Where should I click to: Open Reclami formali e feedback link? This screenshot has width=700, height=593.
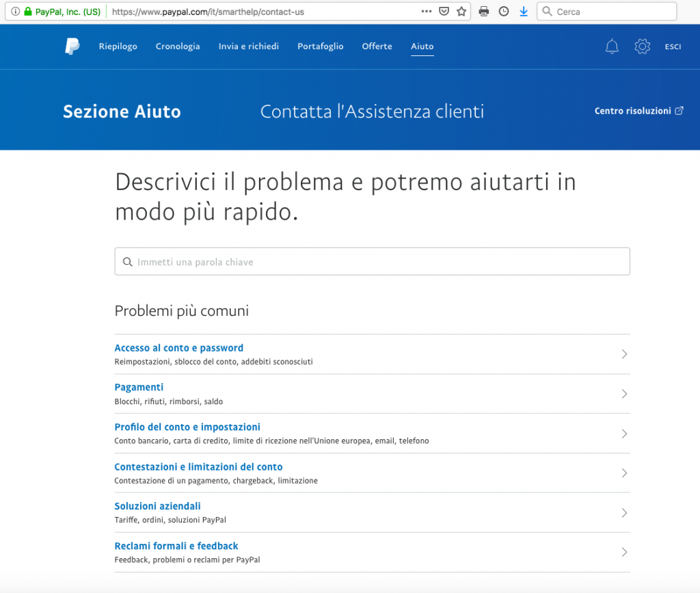[x=176, y=546]
